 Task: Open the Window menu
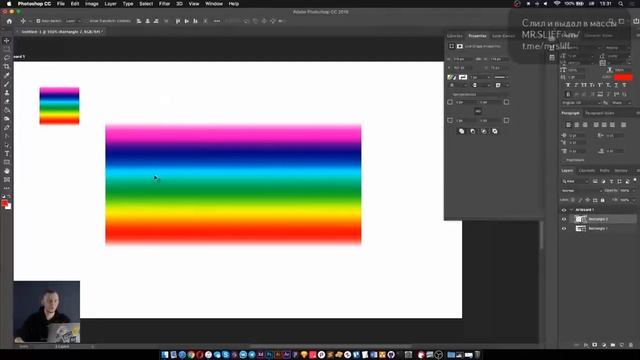[214, 4]
